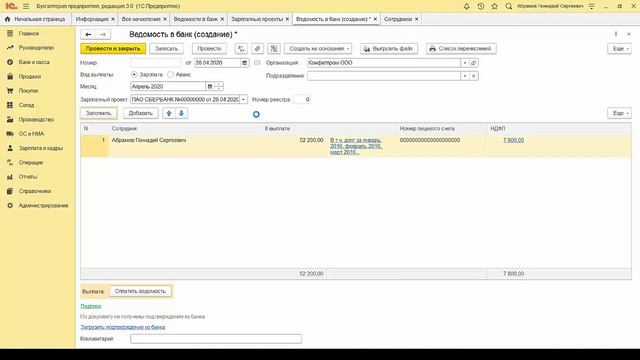This screenshot has height=360, width=640.
Task: Adjust month with the stepper arrows
Action: click(219, 87)
